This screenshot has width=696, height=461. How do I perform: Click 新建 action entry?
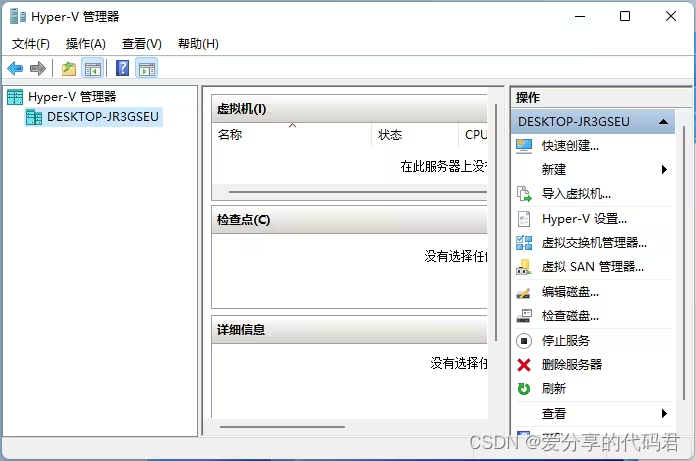554,169
